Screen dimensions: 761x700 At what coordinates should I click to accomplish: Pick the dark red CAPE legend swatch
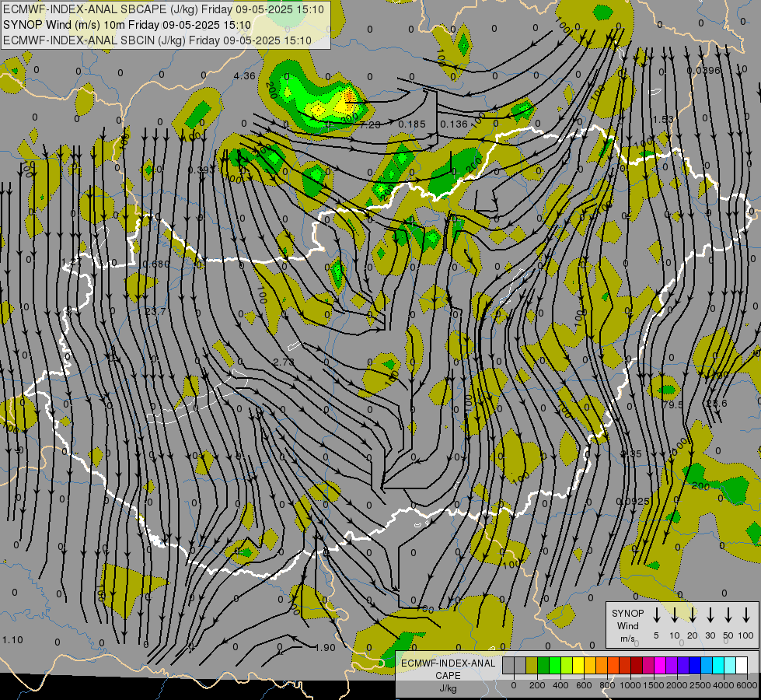click(x=637, y=666)
